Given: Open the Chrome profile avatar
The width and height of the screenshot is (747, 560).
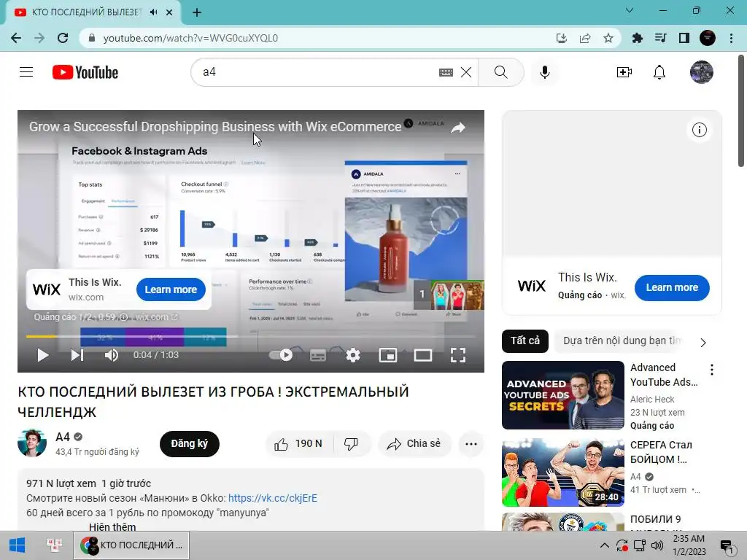Looking at the screenshot, I should [708, 38].
